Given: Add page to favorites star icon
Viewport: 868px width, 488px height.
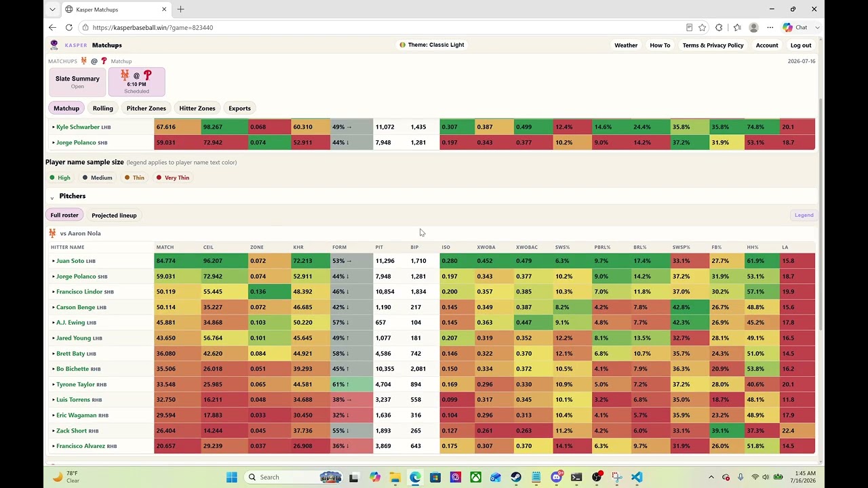Looking at the screenshot, I should point(702,27).
